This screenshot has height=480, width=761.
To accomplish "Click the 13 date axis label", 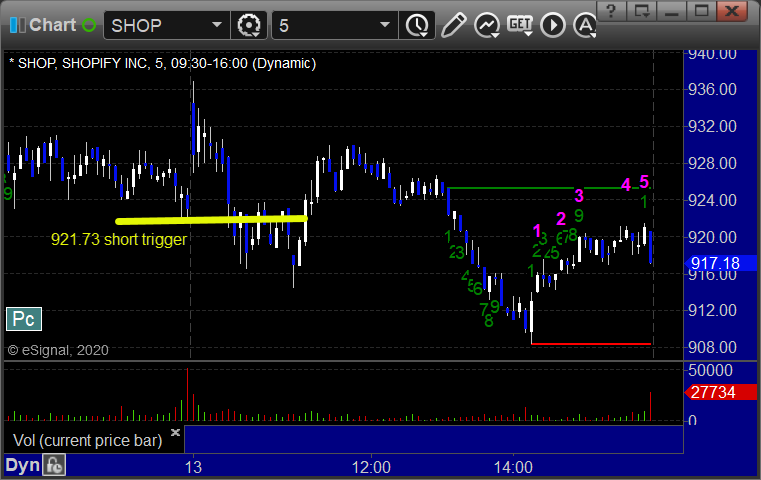I will coord(193,467).
